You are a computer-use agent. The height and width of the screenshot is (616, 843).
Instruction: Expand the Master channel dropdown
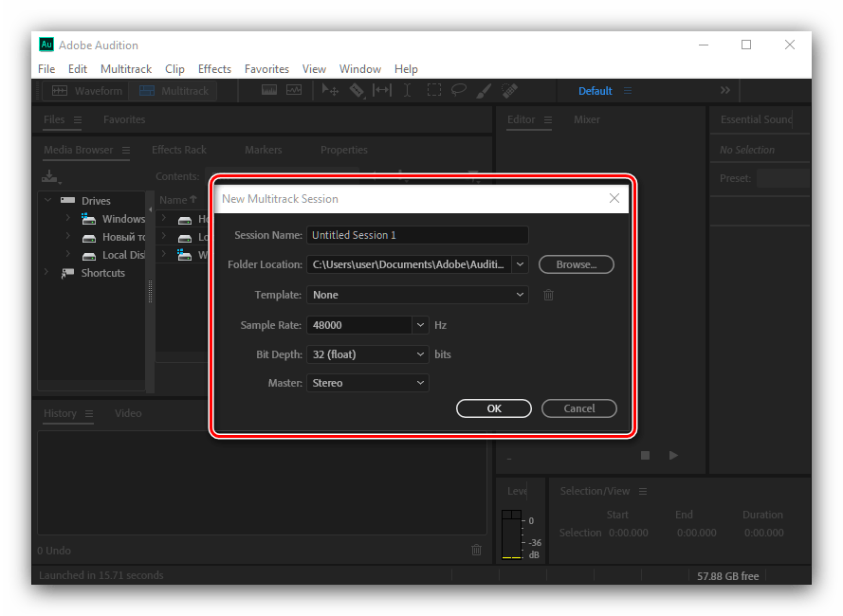tap(420, 383)
